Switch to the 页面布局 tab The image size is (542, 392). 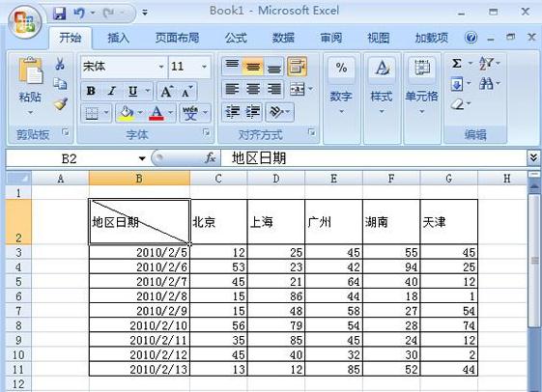(x=177, y=38)
